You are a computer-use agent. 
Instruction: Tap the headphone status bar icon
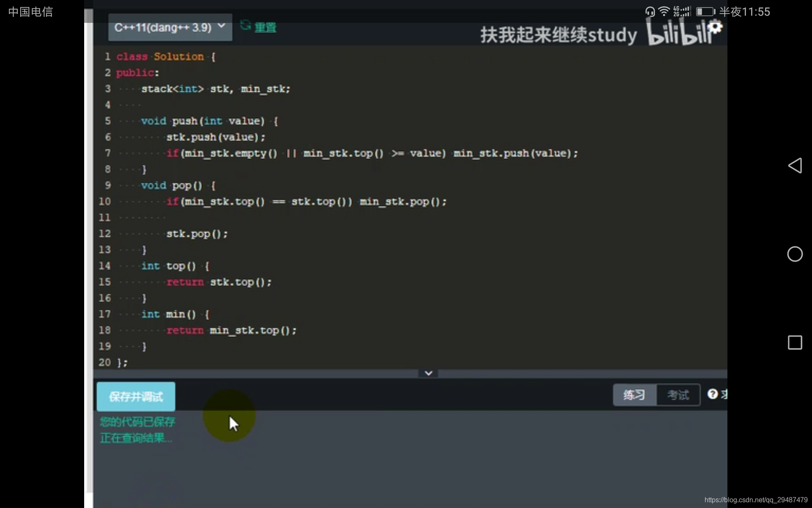pyautogui.click(x=650, y=12)
